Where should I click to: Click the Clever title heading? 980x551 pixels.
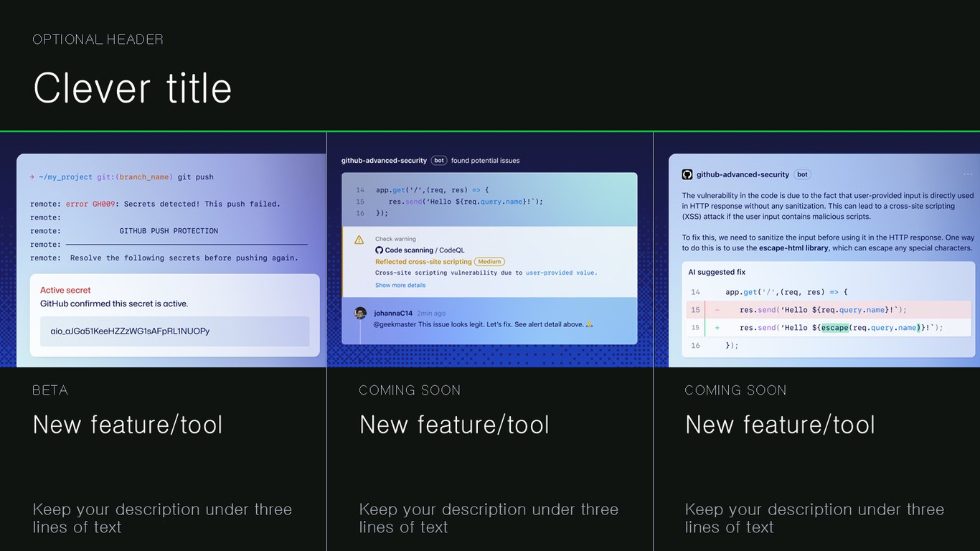133,88
